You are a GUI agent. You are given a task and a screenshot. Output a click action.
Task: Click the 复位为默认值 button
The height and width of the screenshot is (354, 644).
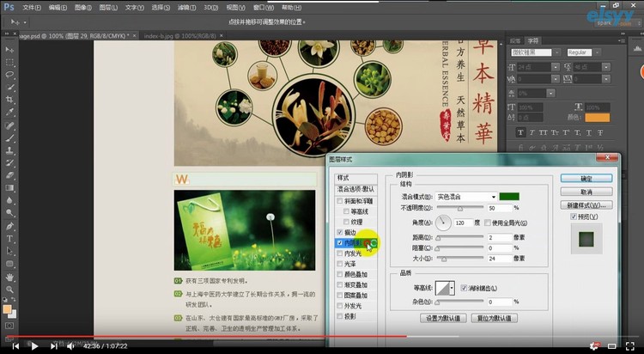494,318
